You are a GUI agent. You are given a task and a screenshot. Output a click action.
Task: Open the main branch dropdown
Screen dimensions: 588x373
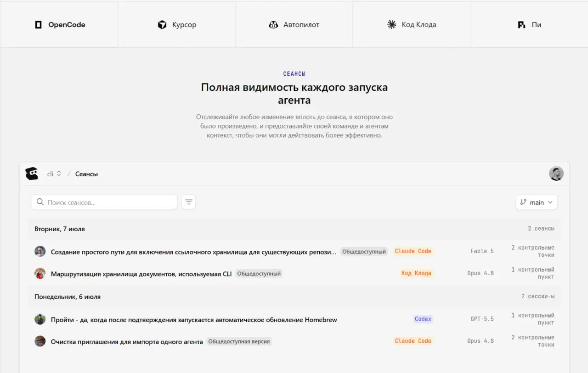pyautogui.click(x=537, y=202)
